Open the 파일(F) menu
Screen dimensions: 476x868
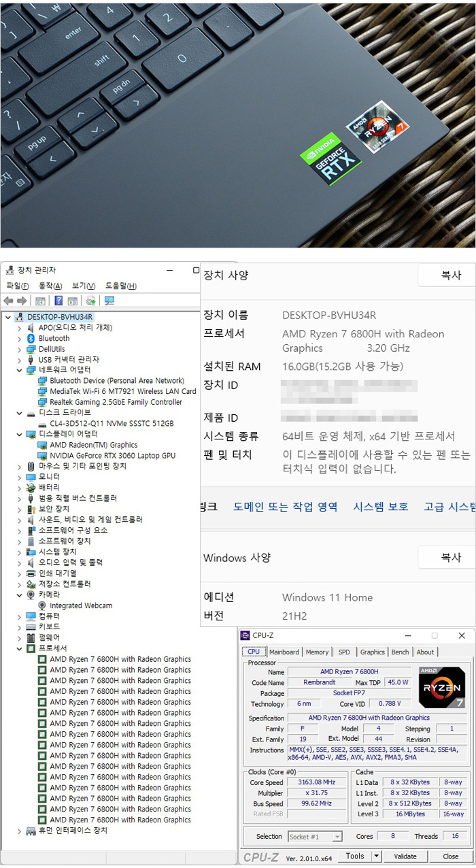coord(18,286)
